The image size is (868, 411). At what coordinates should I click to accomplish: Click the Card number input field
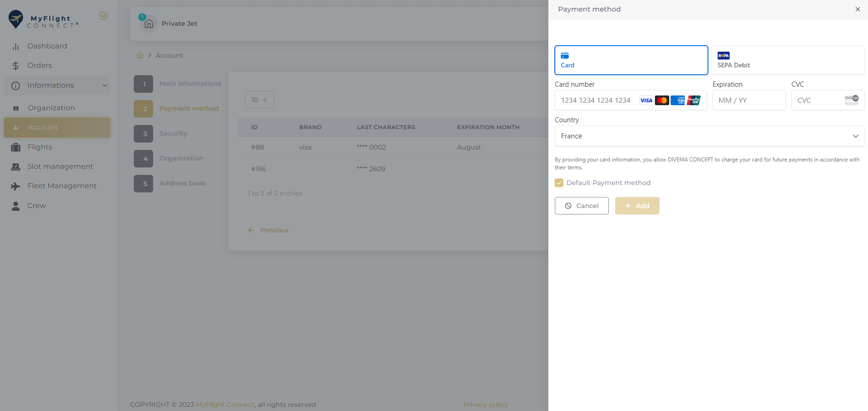pyautogui.click(x=597, y=101)
